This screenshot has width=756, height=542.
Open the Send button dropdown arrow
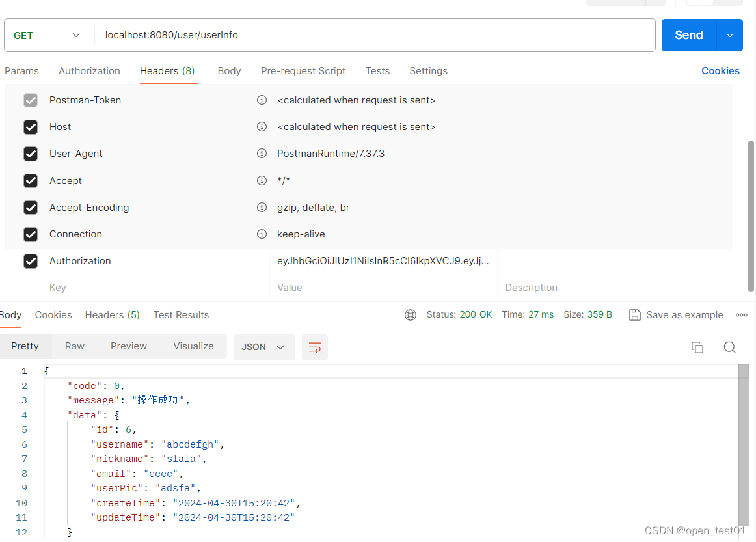(x=729, y=35)
